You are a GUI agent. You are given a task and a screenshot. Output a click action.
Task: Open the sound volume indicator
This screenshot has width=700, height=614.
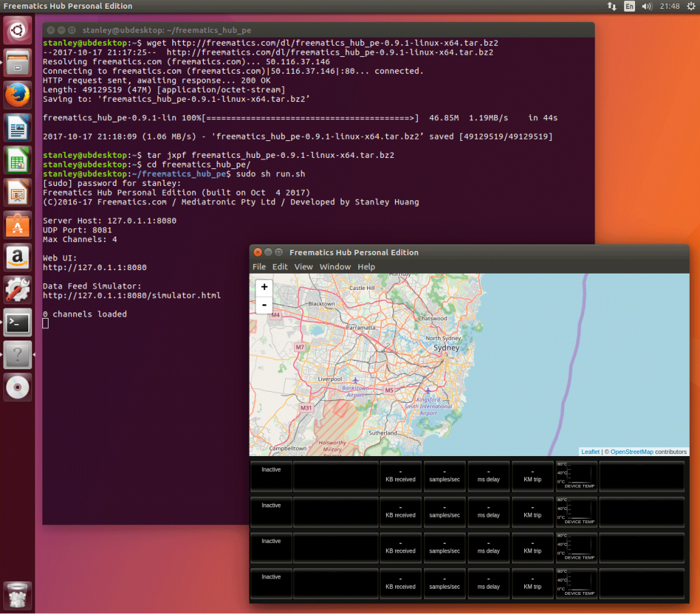[x=647, y=6]
